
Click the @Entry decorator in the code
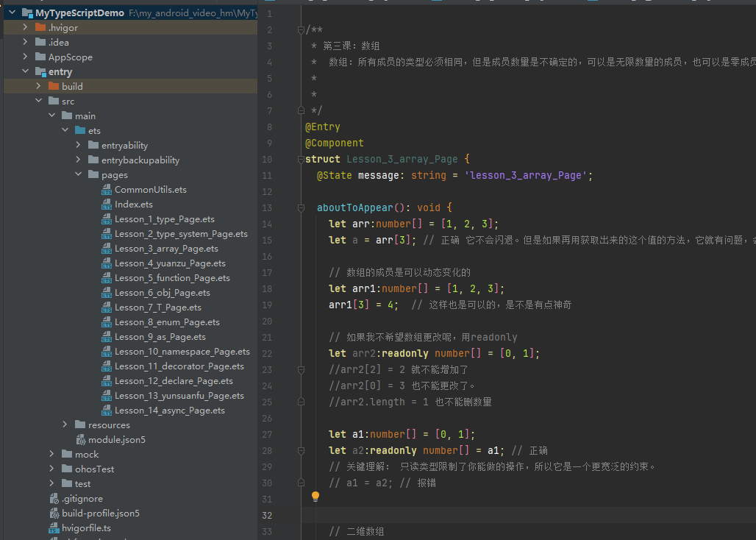tap(323, 127)
